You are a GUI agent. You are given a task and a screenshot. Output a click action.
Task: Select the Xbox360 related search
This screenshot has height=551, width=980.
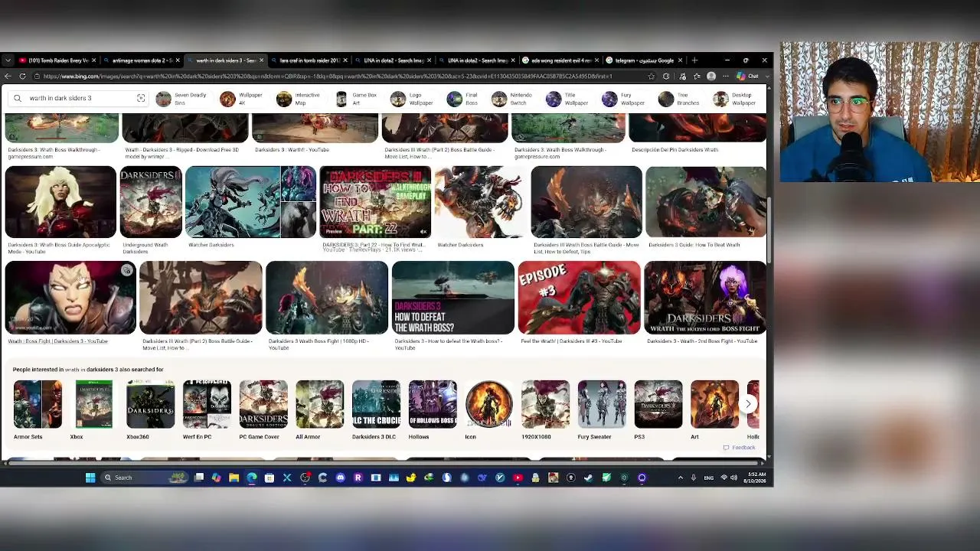pyautogui.click(x=150, y=411)
